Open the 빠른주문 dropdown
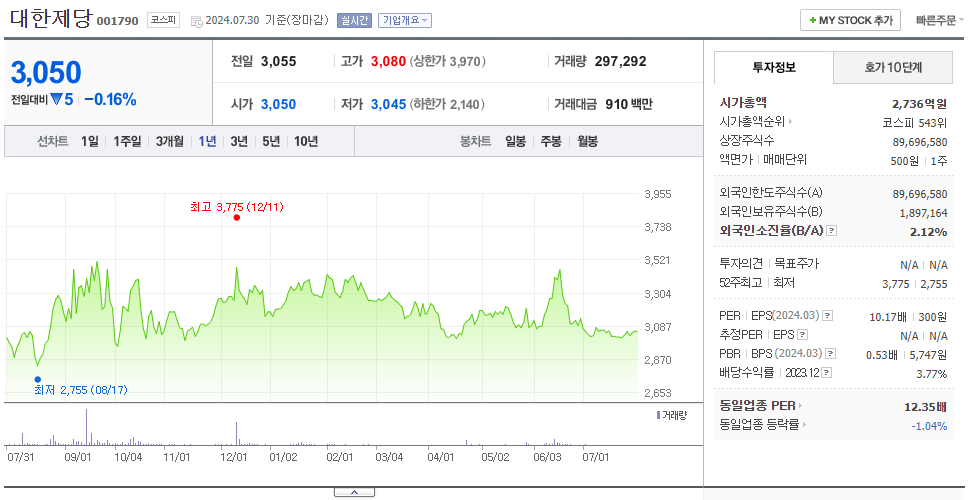This screenshot has width=968, height=500. click(x=940, y=20)
